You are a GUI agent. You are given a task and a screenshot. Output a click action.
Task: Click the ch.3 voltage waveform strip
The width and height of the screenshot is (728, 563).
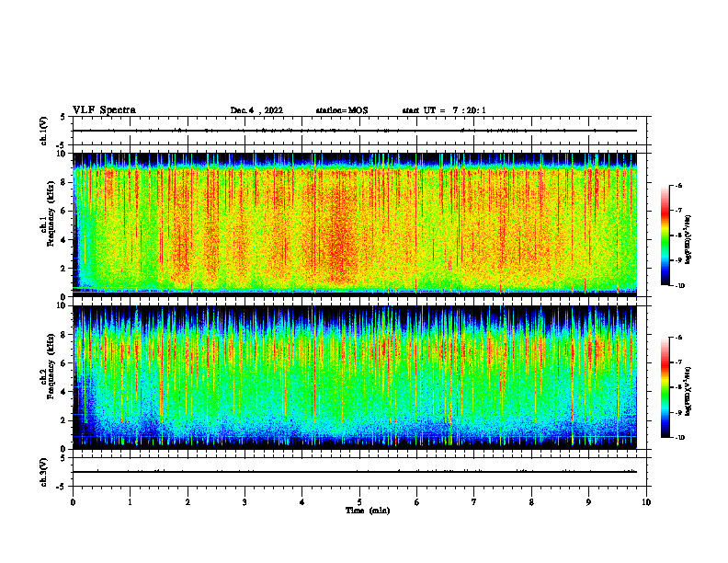tap(359, 472)
